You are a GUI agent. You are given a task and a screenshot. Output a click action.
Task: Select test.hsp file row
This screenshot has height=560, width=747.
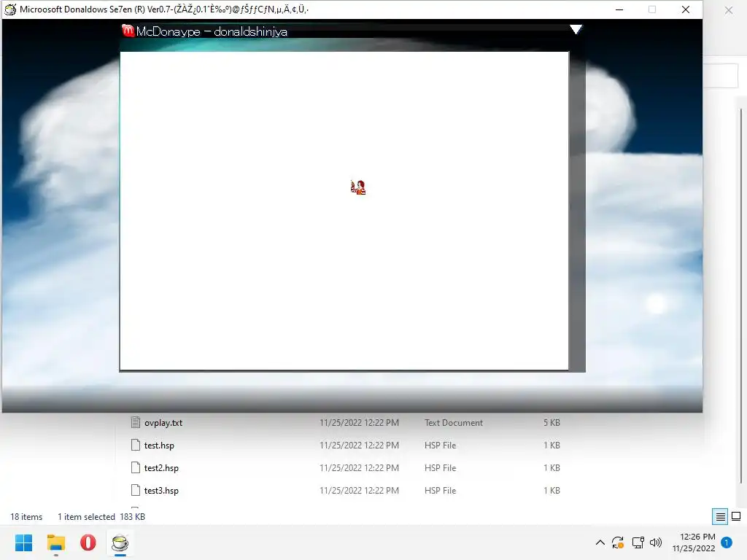point(345,446)
